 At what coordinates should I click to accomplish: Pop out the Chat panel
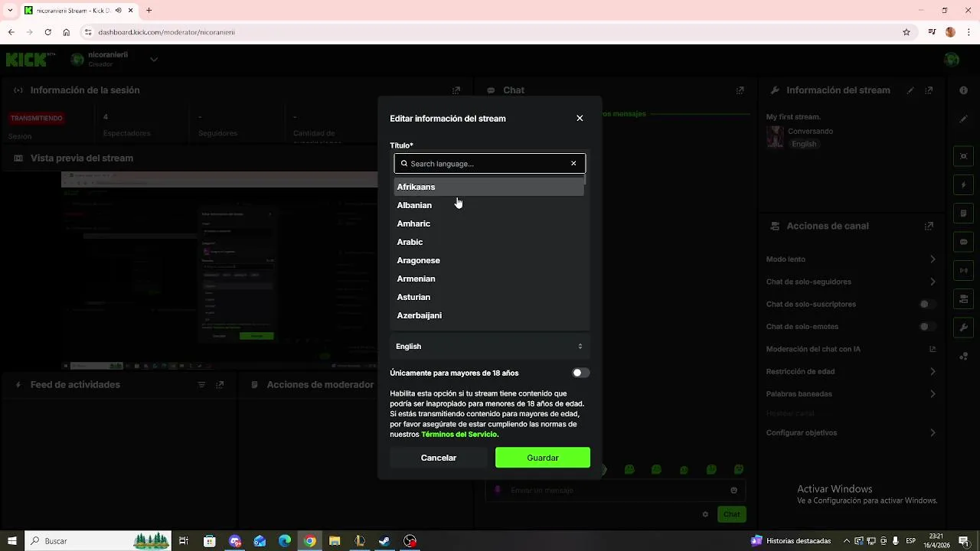(x=740, y=90)
